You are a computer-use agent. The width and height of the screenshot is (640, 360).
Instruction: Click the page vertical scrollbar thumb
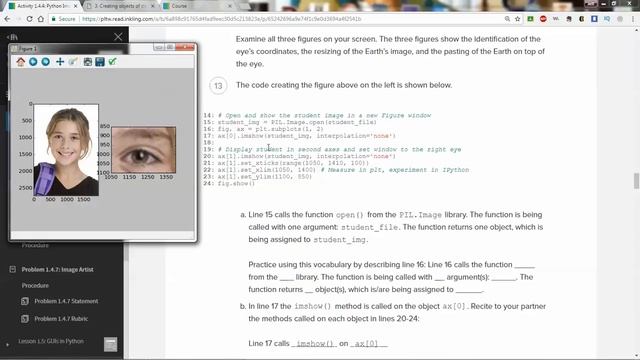636,181
